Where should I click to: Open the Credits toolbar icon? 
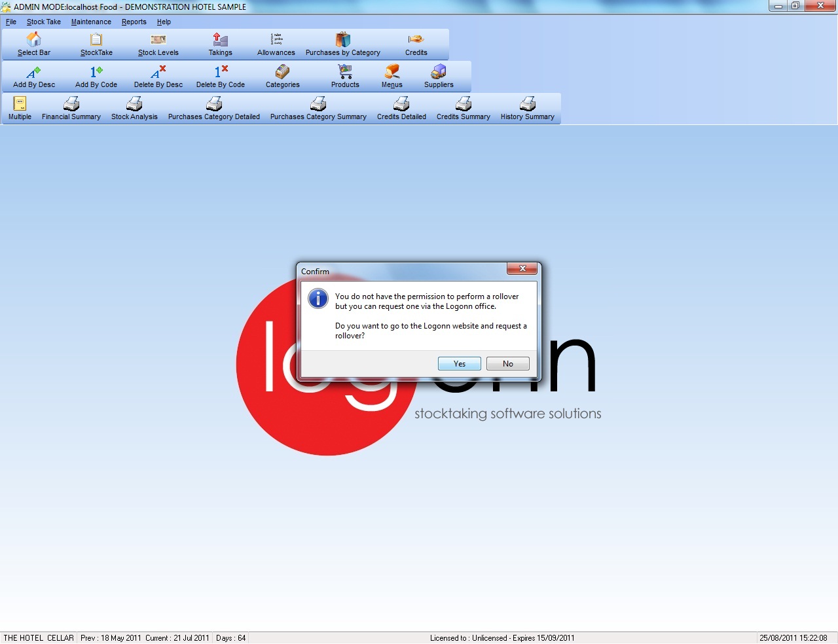coord(416,45)
